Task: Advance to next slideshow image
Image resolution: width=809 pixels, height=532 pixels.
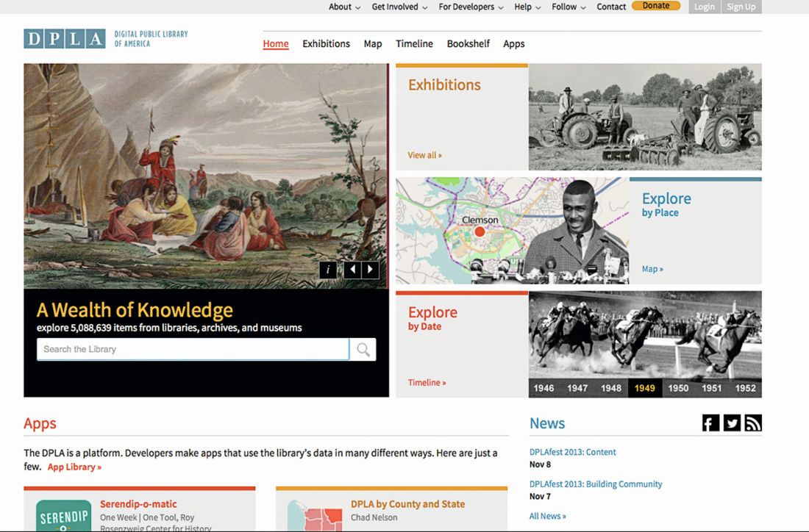Action: click(x=371, y=270)
